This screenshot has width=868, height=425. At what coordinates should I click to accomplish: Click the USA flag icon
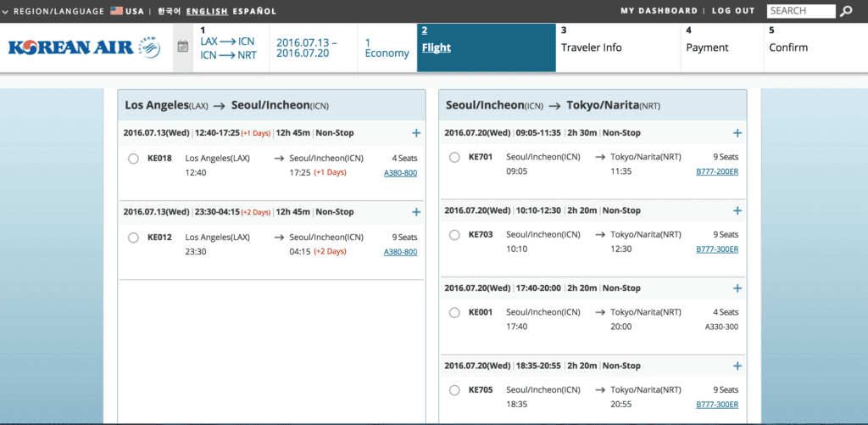coord(116,10)
